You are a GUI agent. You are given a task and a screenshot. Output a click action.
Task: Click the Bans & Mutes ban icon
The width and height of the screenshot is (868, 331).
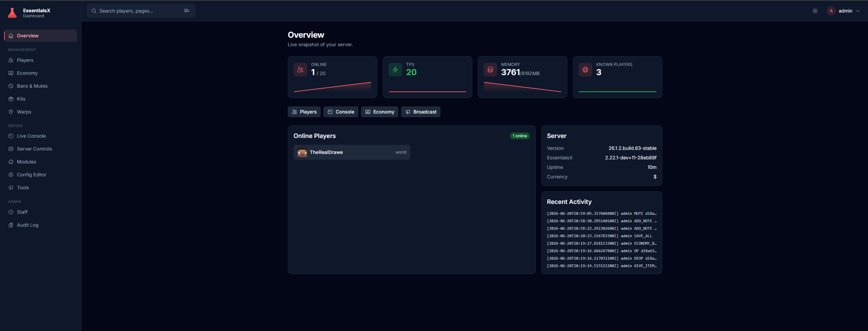click(x=11, y=86)
